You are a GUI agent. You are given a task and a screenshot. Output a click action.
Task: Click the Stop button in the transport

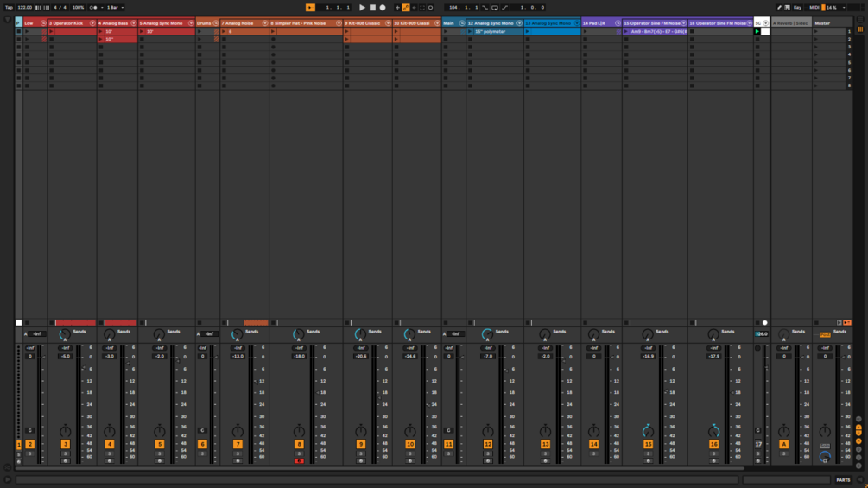point(372,8)
